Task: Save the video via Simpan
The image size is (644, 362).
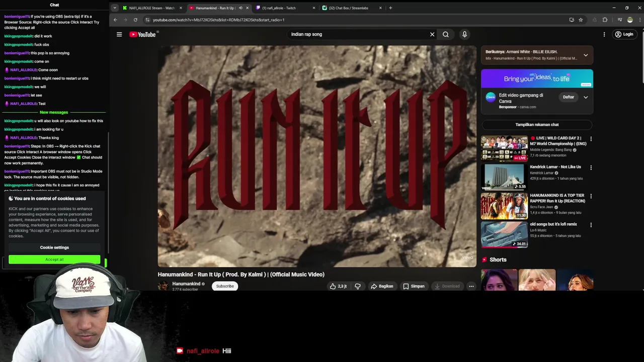Action: (414, 286)
